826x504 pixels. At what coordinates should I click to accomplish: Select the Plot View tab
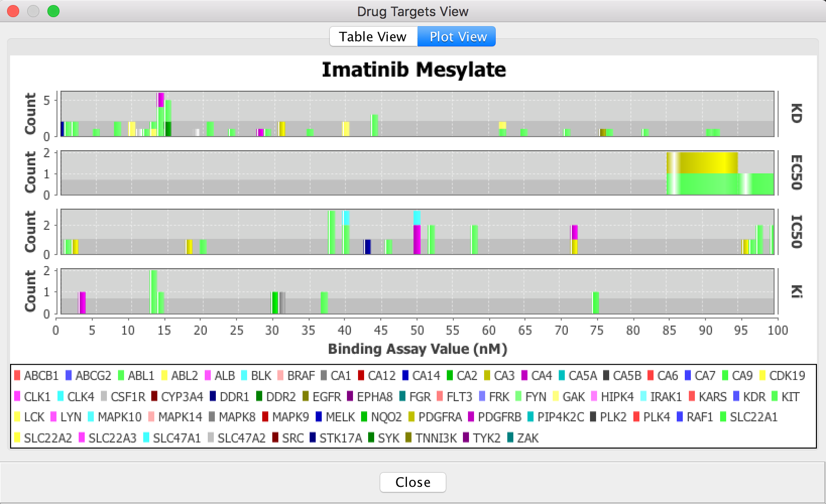pos(457,37)
